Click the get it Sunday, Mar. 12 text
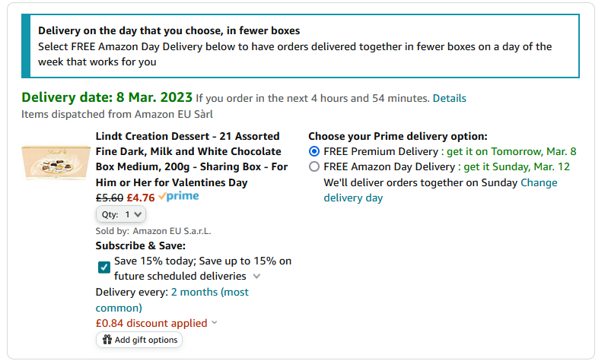The width and height of the screenshot is (608, 364). point(517,167)
